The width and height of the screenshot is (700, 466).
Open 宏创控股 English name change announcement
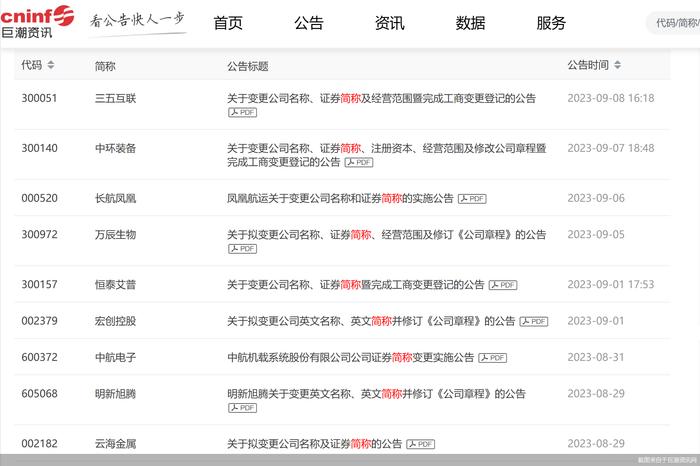click(x=371, y=321)
